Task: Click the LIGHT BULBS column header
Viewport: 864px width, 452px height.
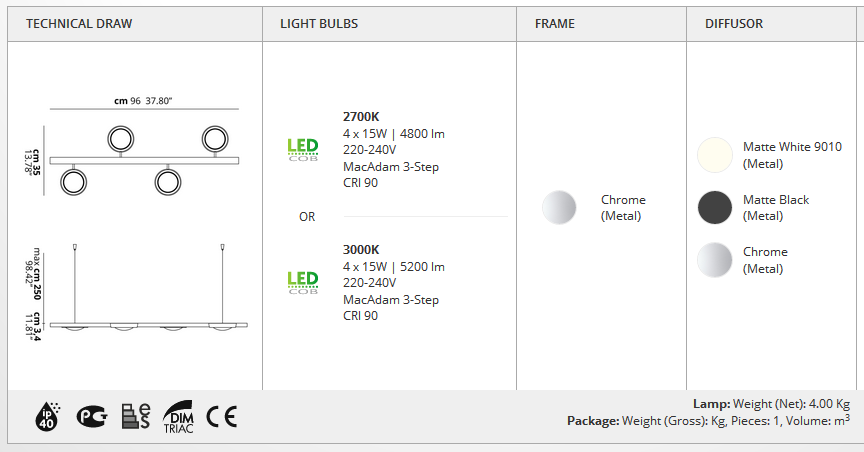Action: click(x=319, y=24)
